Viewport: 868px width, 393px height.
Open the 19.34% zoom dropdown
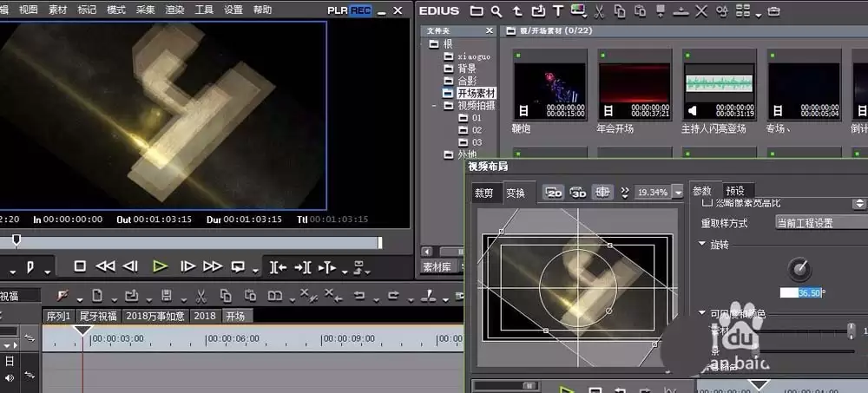coord(679,193)
